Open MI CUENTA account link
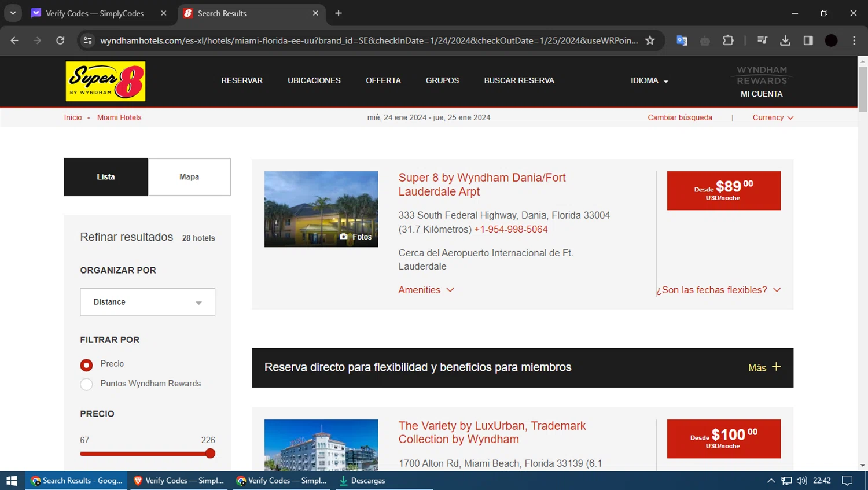 tap(762, 94)
